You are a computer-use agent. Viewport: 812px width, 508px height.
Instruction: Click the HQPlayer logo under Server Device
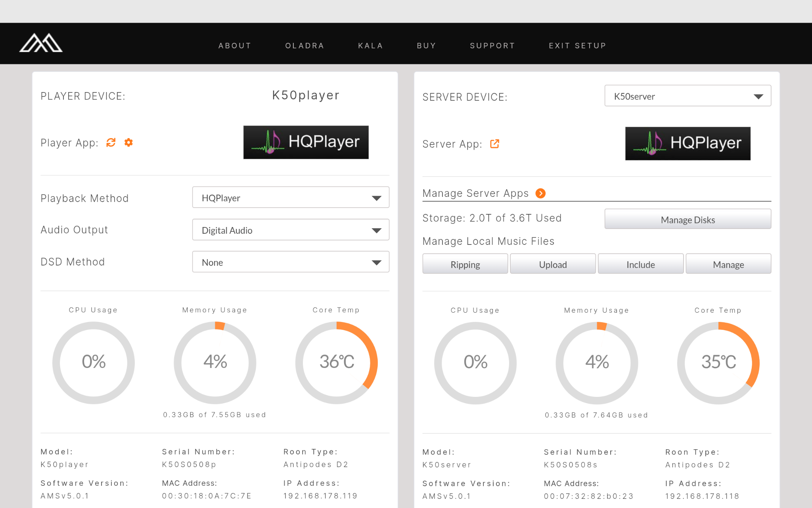pos(688,144)
